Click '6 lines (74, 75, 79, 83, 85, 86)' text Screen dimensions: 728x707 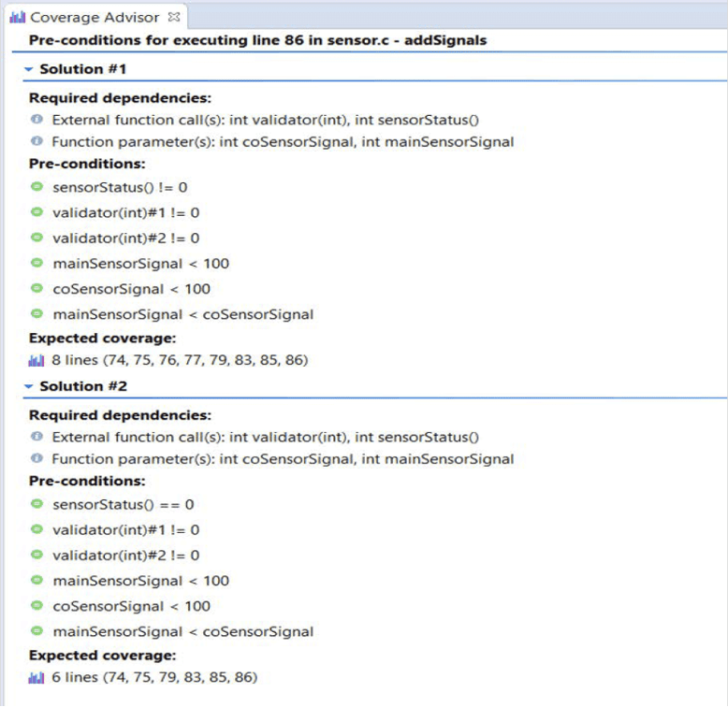click(154, 677)
